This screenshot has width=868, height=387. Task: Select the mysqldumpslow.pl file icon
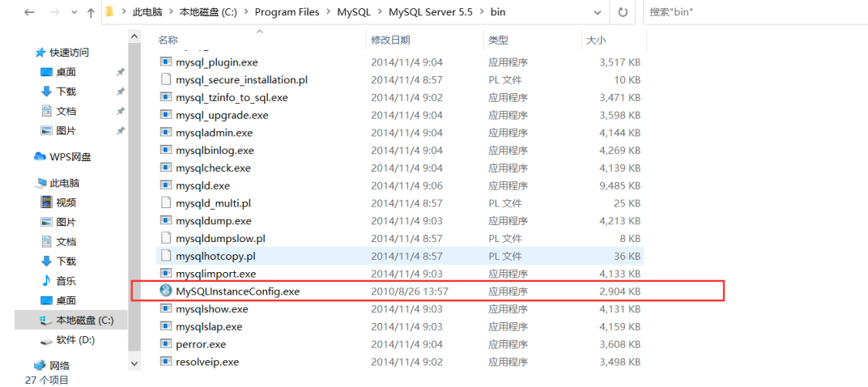165,238
